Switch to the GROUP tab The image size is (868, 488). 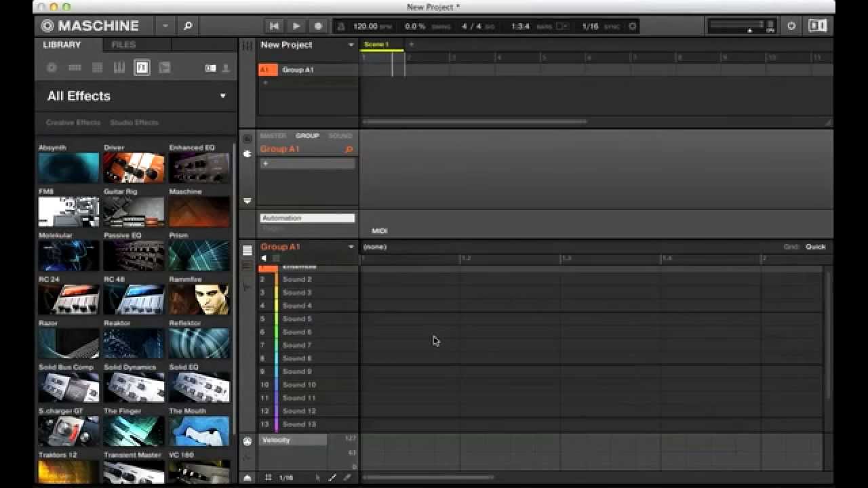(307, 136)
